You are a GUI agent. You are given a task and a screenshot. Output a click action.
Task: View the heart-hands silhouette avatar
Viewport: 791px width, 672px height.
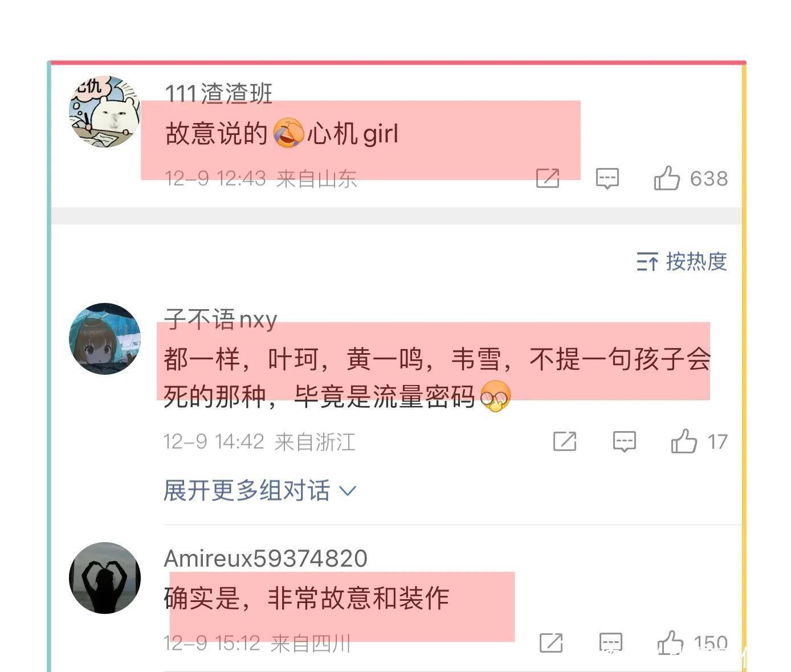click(x=105, y=577)
